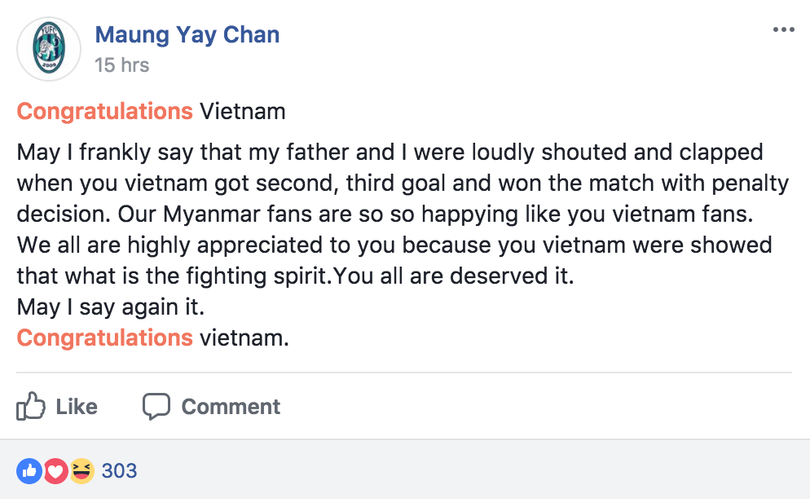Expand the post options ellipsis menu
The height and width of the screenshot is (499, 810).
click(x=783, y=29)
